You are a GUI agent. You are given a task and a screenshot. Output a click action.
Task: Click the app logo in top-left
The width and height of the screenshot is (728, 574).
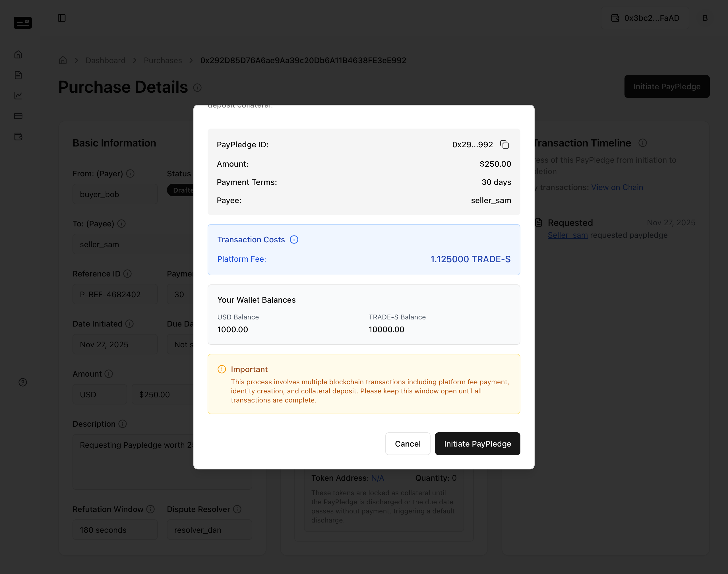pyautogui.click(x=23, y=23)
